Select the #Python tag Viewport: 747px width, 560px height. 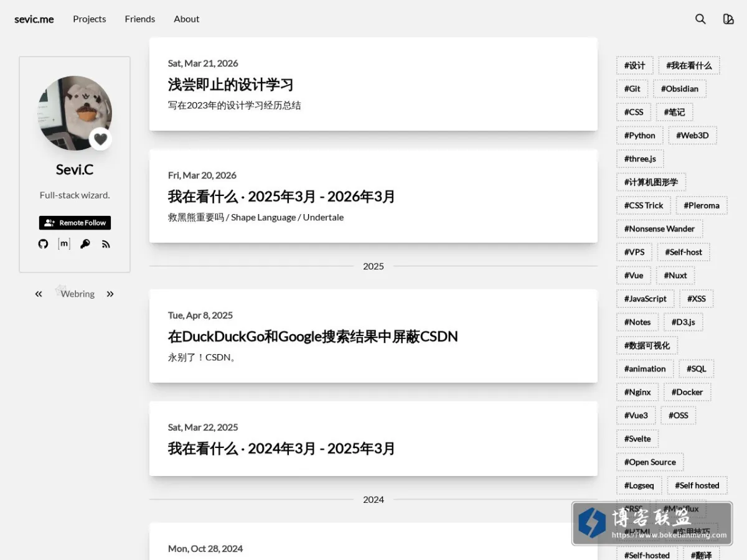point(640,136)
